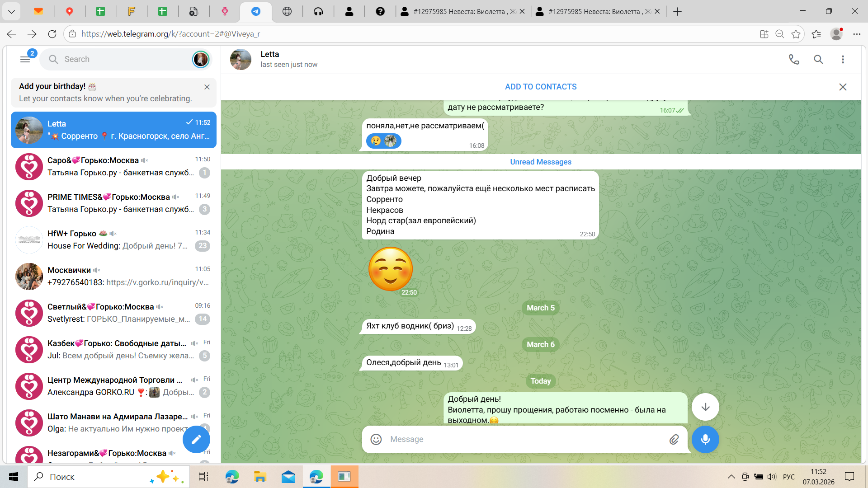Open the browser tab list dropdown
The width and height of the screenshot is (868, 488).
[x=11, y=11]
